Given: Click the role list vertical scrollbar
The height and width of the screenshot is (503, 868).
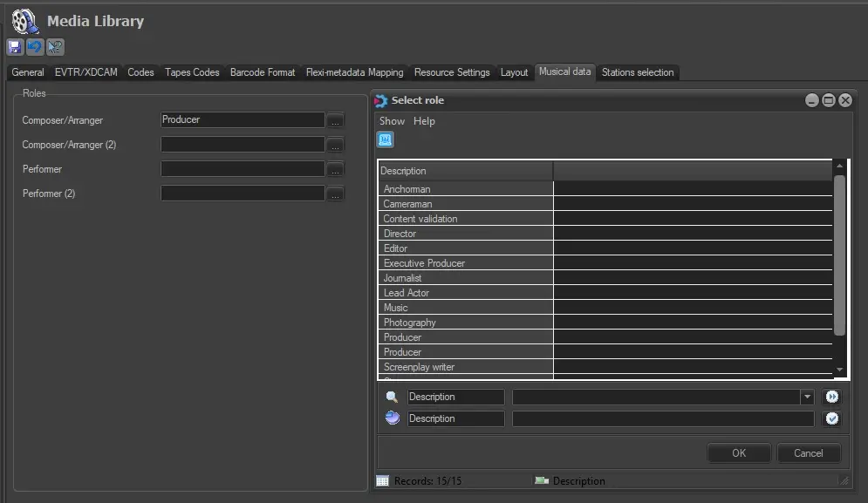Looking at the screenshot, I should [839, 255].
